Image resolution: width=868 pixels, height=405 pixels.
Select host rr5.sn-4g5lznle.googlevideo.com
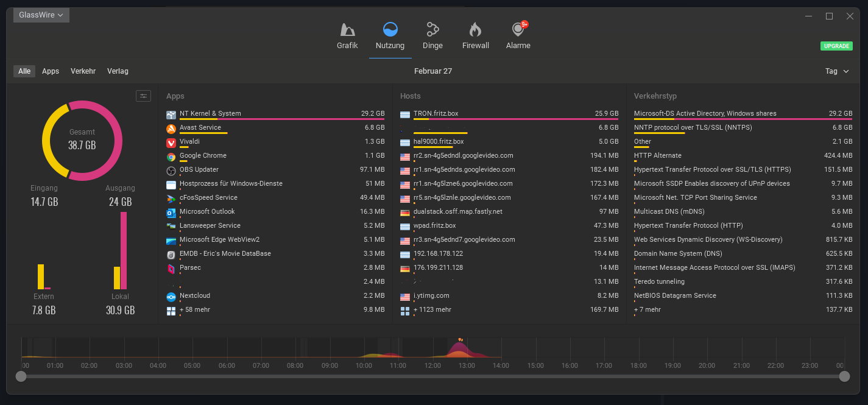(x=509, y=198)
